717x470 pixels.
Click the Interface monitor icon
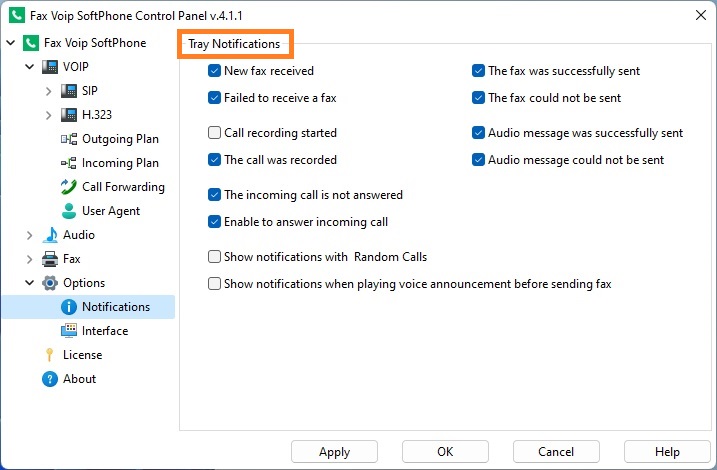pyautogui.click(x=69, y=331)
